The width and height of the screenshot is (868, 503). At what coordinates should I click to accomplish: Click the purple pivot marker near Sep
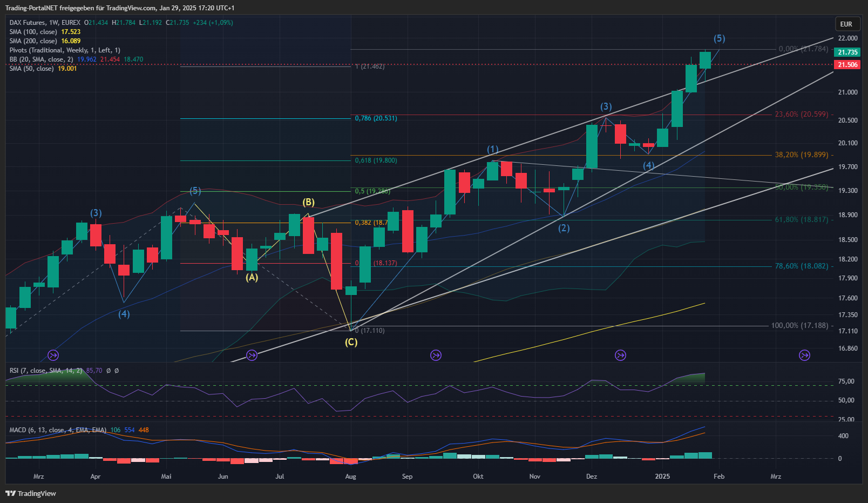436,355
